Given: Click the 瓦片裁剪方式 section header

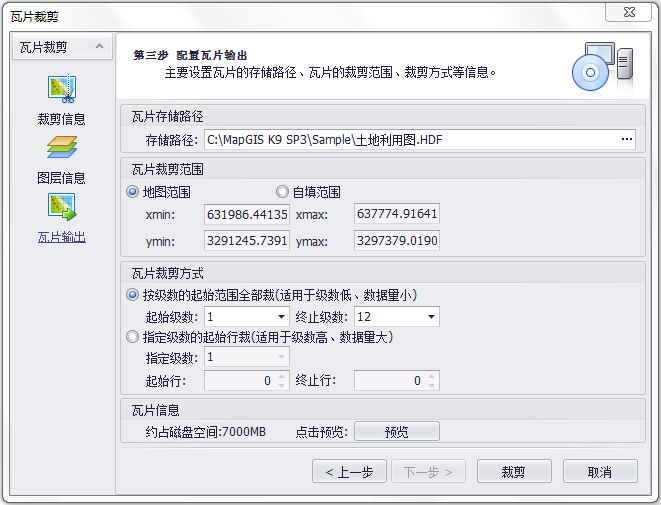Looking at the screenshot, I should [167, 274].
